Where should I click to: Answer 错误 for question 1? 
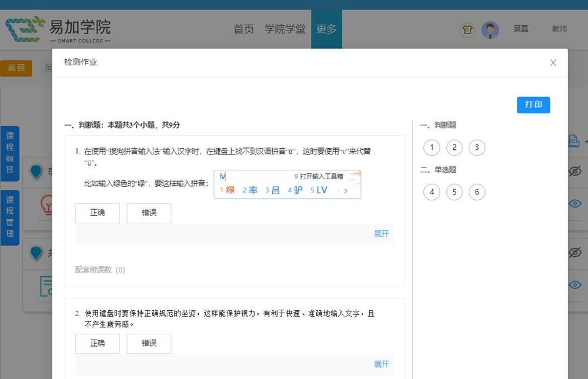click(149, 213)
